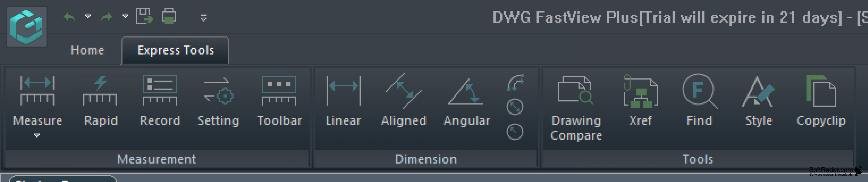Select the Aligned dimension tool
This screenshot has height=182, width=868.
(x=403, y=90)
